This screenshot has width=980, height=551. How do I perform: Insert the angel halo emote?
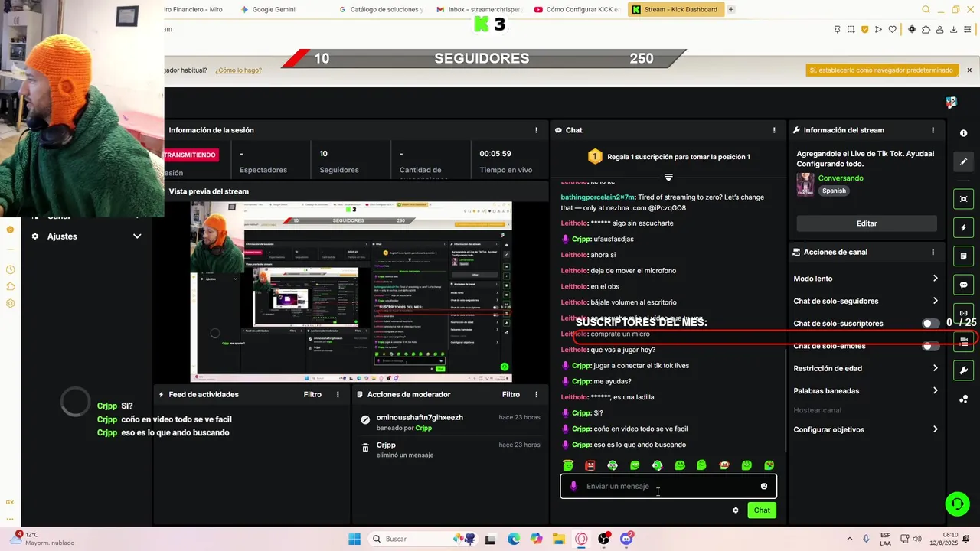(567, 465)
